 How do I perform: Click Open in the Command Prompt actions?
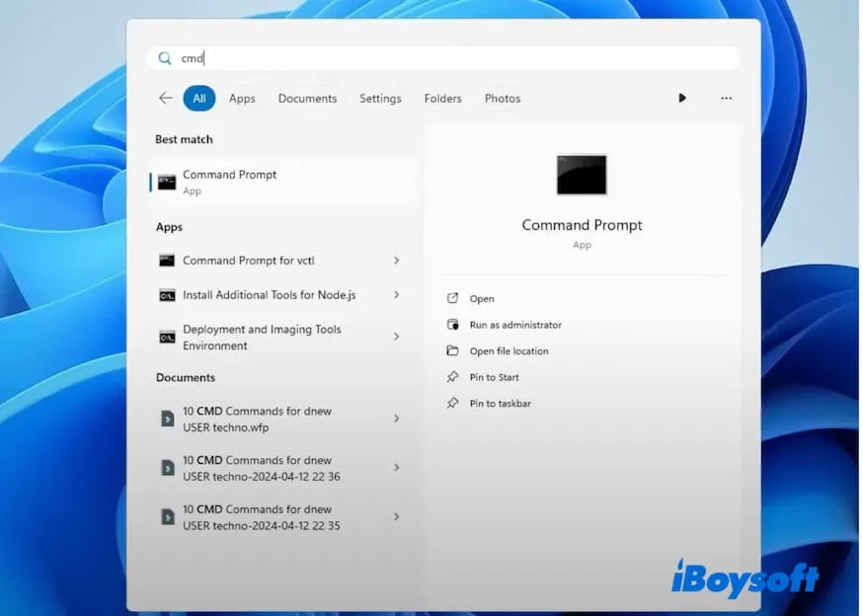click(482, 299)
